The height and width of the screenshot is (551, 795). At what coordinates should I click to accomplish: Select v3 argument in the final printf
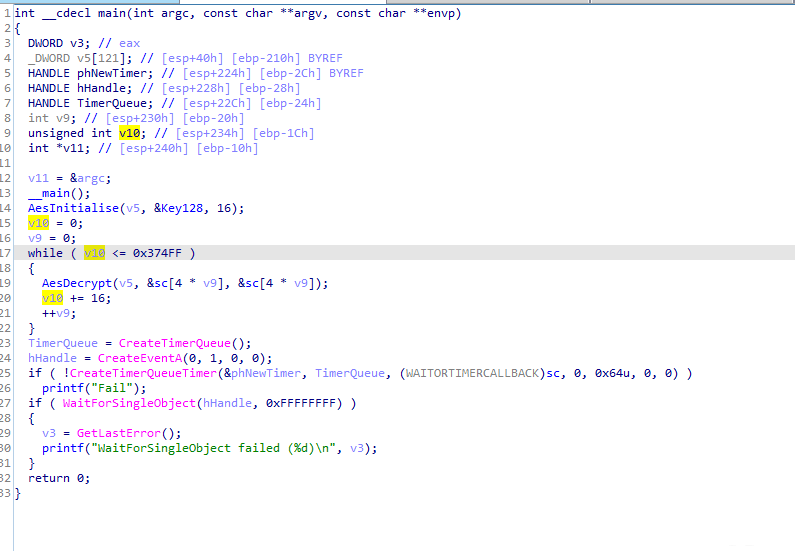[x=357, y=448]
